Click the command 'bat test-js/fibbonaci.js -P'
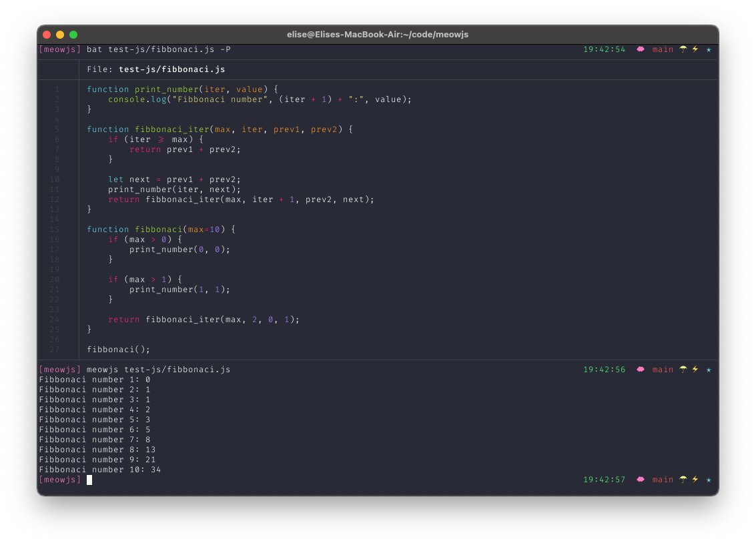Viewport: 756px width, 545px height. coord(159,49)
